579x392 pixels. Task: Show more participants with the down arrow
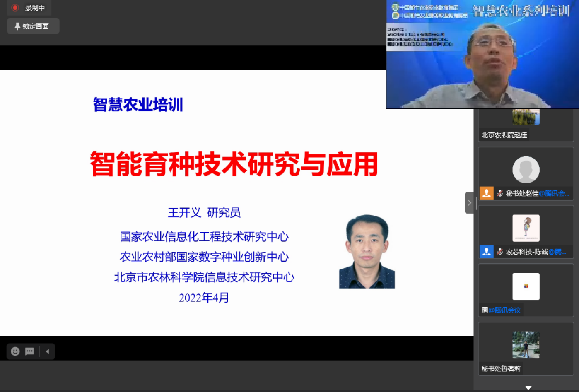[528, 388]
